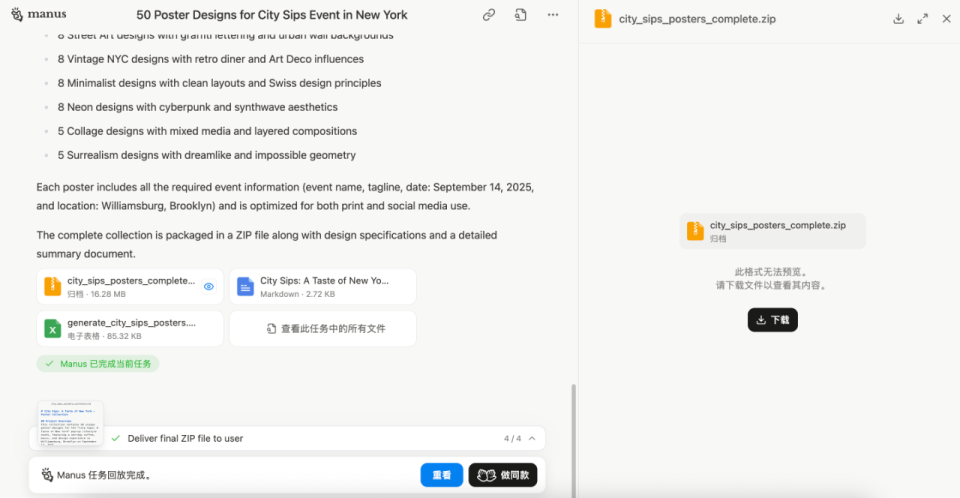Click the Vintage NYC designs bullet text
The height and width of the screenshot is (498, 960).
211,59
